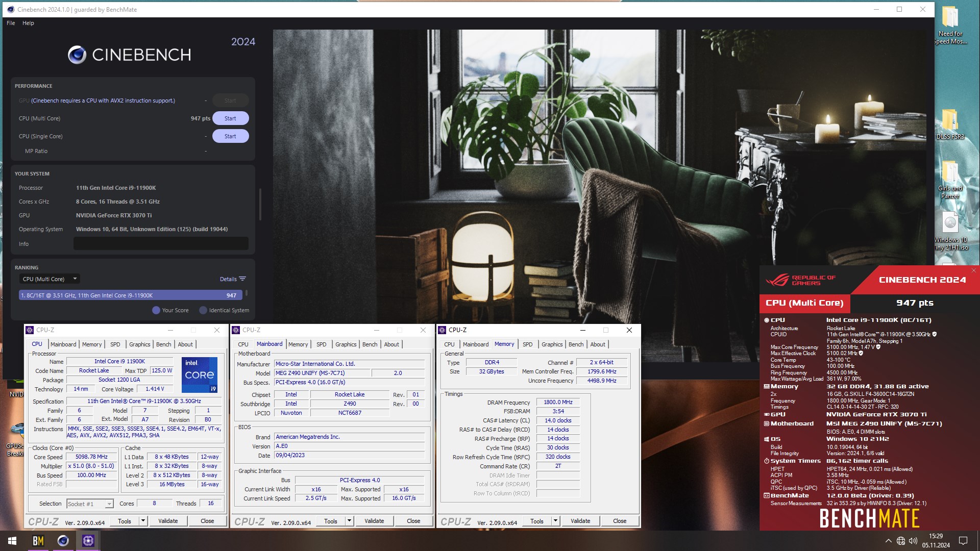Click the Intel Core i9 badge
This screenshot has height=551, width=980.
point(200,375)
